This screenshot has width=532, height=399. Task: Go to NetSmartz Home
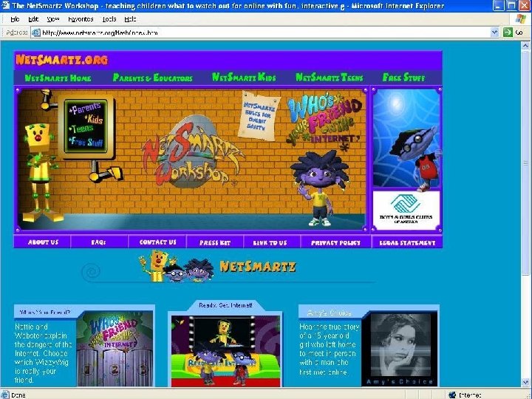pos(58,78)
